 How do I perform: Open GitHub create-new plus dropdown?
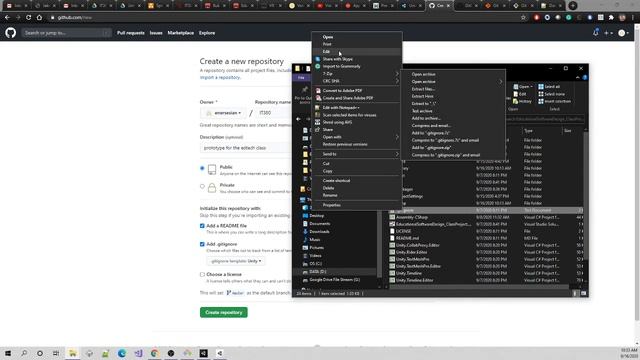pyautogui.click(x=608, y=33)
